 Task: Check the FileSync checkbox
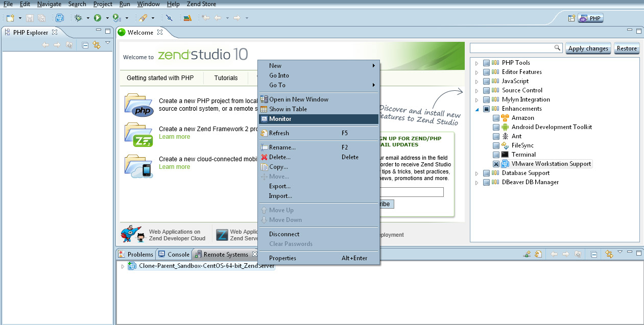(x=496, y=145)
